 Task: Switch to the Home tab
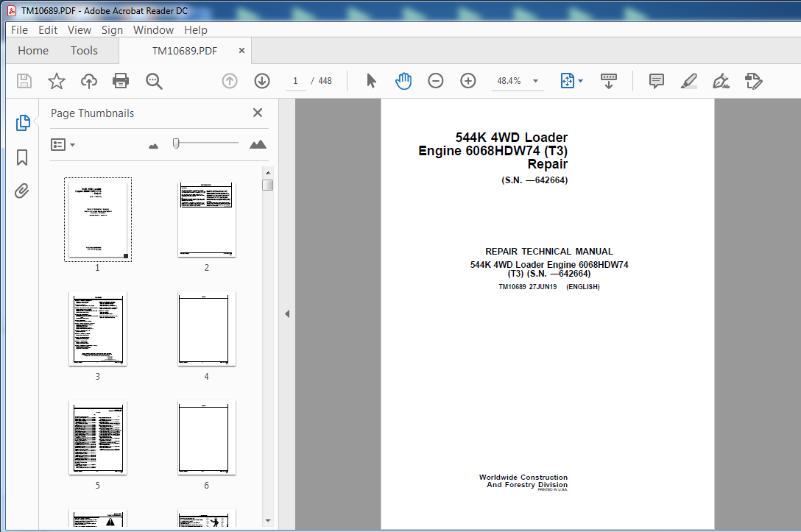pyautogui.click(x=33, y=51)
